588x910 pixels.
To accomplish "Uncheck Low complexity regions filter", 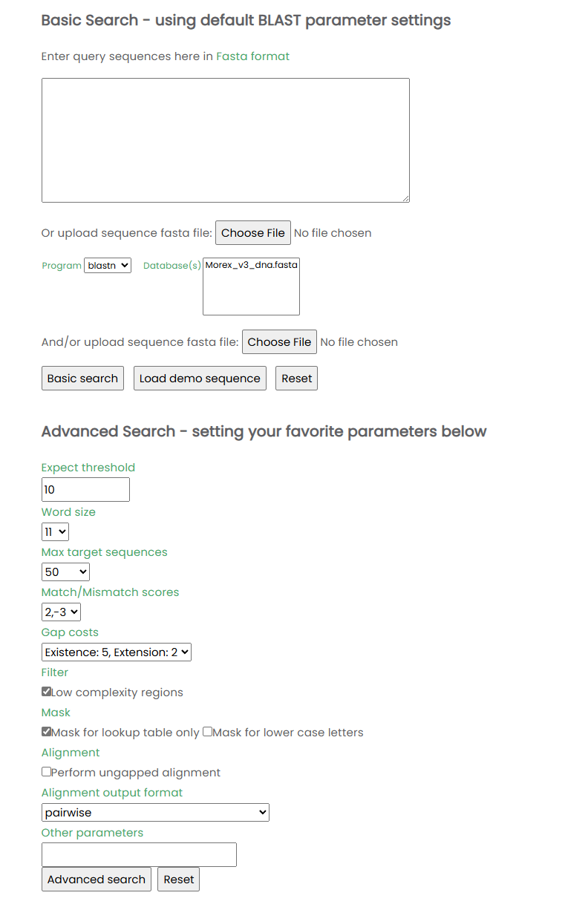I will 47,692.
